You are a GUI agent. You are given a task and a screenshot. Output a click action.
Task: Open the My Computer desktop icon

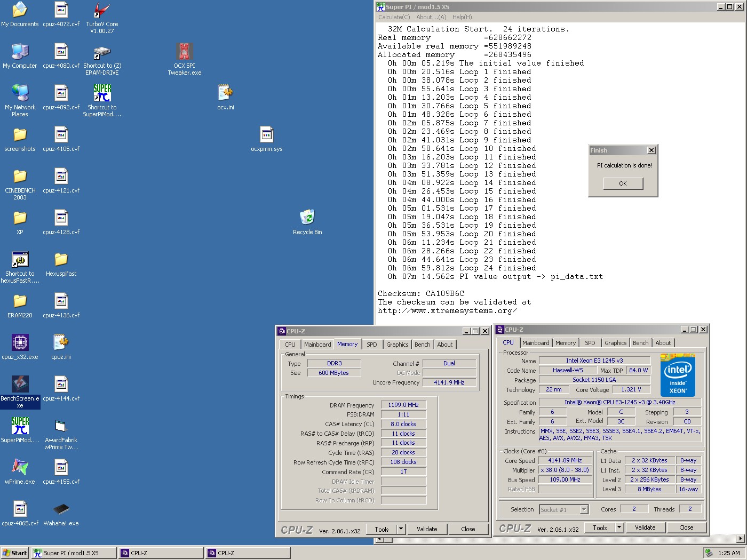point(20,55)
